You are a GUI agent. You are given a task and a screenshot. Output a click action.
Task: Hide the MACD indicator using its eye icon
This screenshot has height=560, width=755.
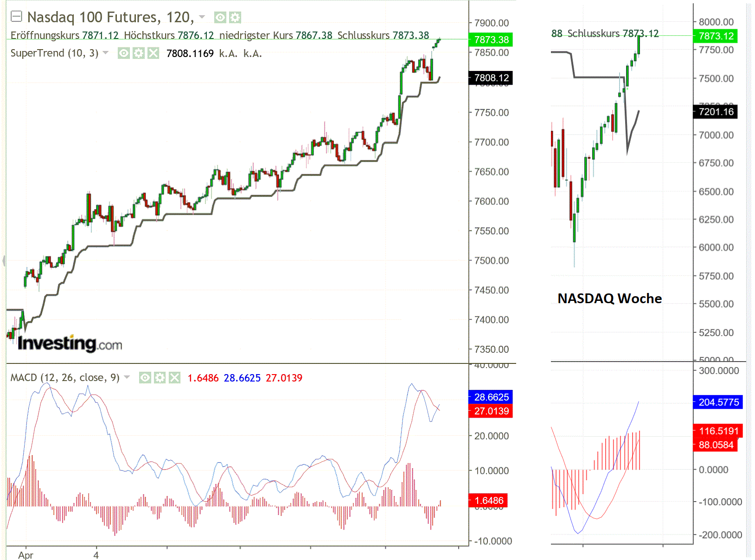coord(145,377)
